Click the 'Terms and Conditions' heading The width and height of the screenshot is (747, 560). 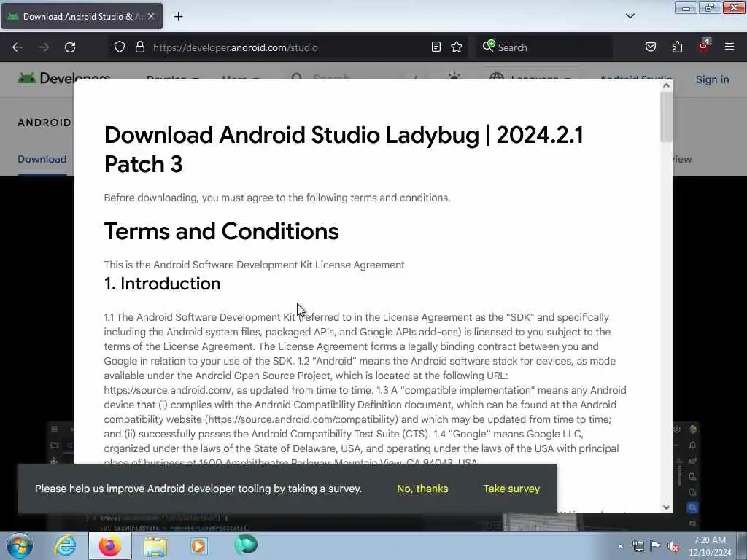tap(222, 231)
